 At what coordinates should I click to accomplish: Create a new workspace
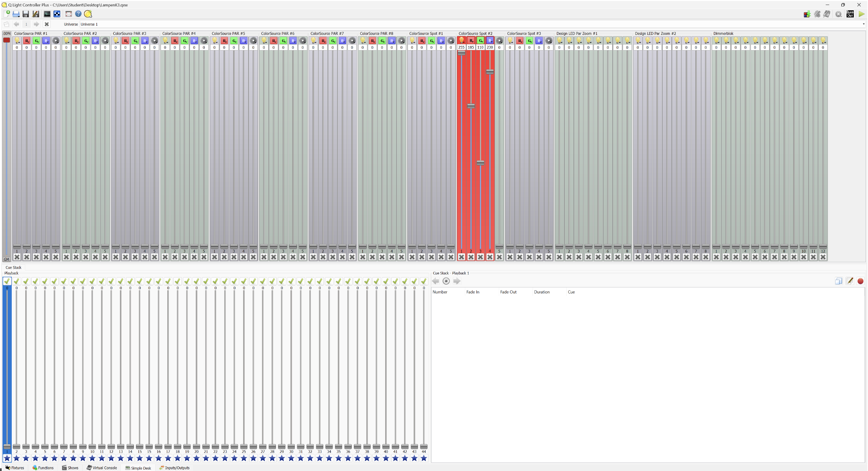(x=7, y=14)
